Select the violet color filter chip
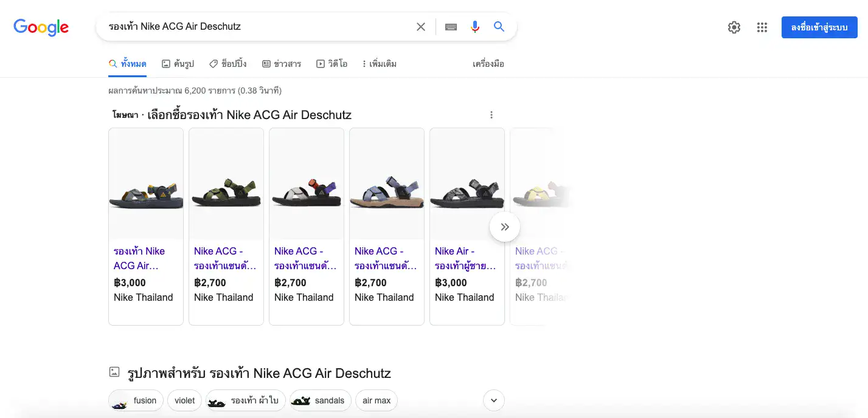 tap(184, 400)
